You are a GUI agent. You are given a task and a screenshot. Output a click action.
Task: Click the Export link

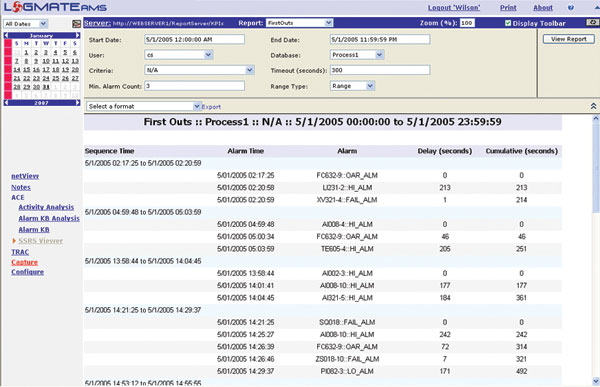coord(211,107)
